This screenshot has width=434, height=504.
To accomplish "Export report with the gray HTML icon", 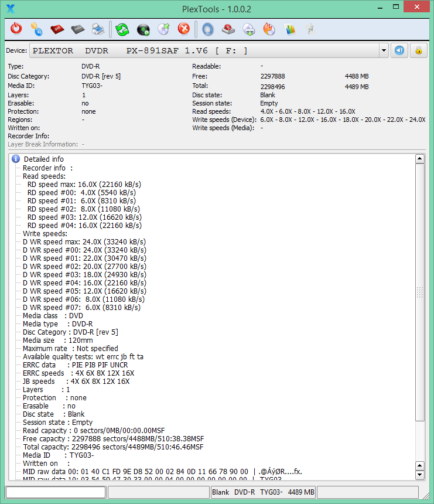I will (x=78, y=29).
